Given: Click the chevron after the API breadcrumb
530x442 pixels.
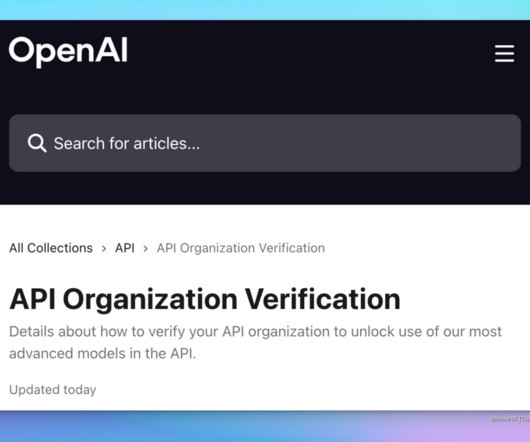Looking at the screenshot, I should click(146, 249).
